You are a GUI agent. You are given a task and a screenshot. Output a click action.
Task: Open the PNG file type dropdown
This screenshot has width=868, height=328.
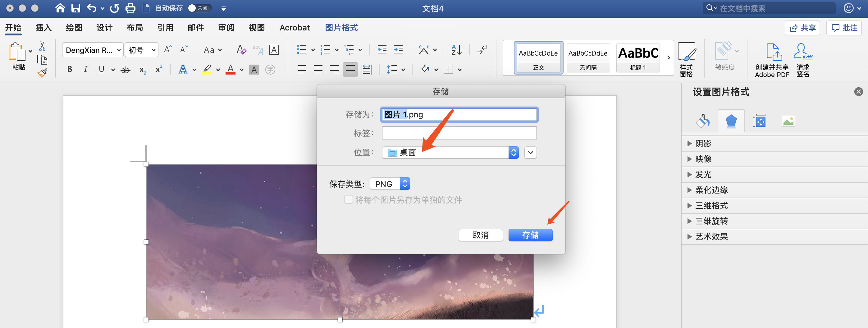pos(390,184)
